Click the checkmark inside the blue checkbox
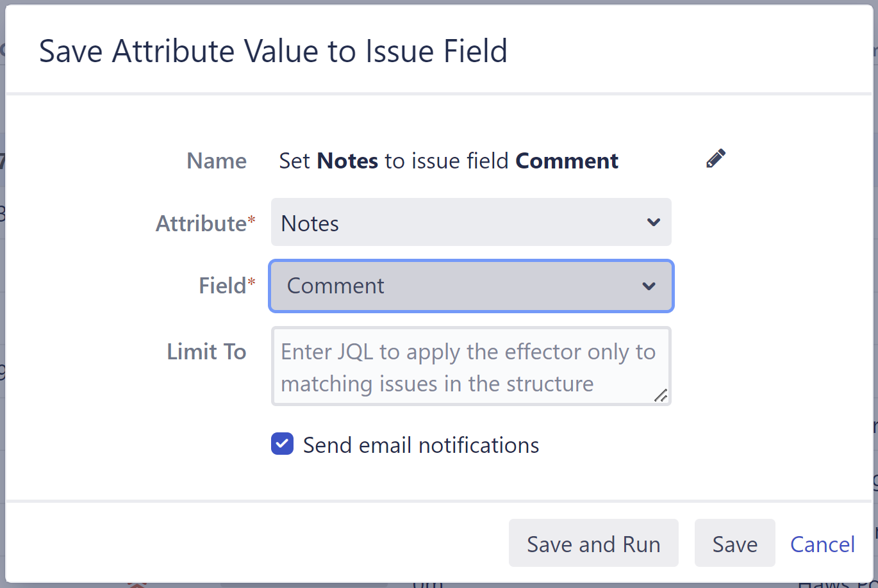The image size is (878, 588). (281, 444)
